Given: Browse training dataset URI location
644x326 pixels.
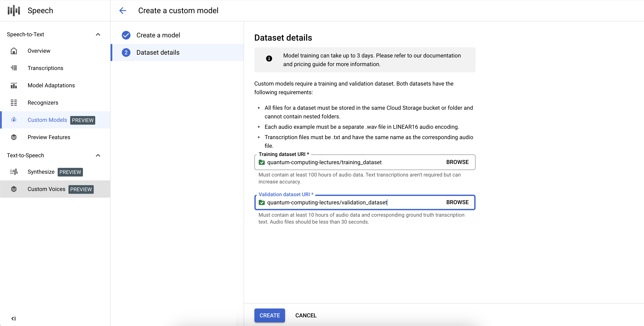Looking at the screenshot, I should pyautogui.click(x=457, y=162).
